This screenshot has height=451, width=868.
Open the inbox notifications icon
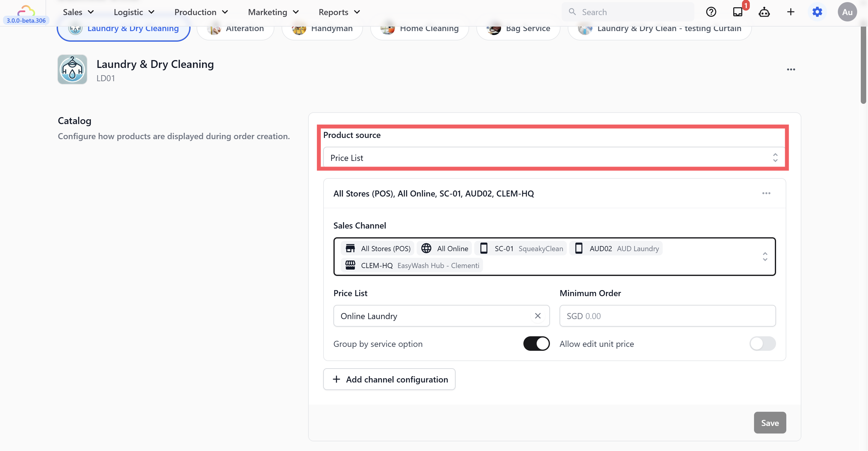click(x=737, y=12)
